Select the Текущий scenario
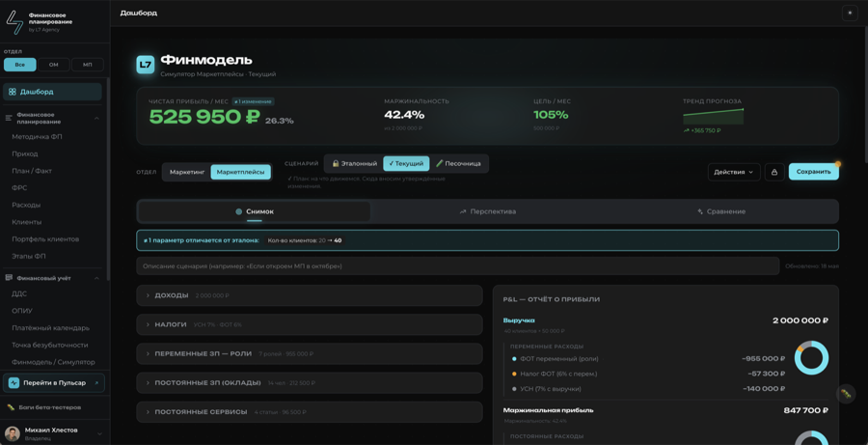Image resolution: width=868 pixels, height=445 pixels. (x=406, y=163)
